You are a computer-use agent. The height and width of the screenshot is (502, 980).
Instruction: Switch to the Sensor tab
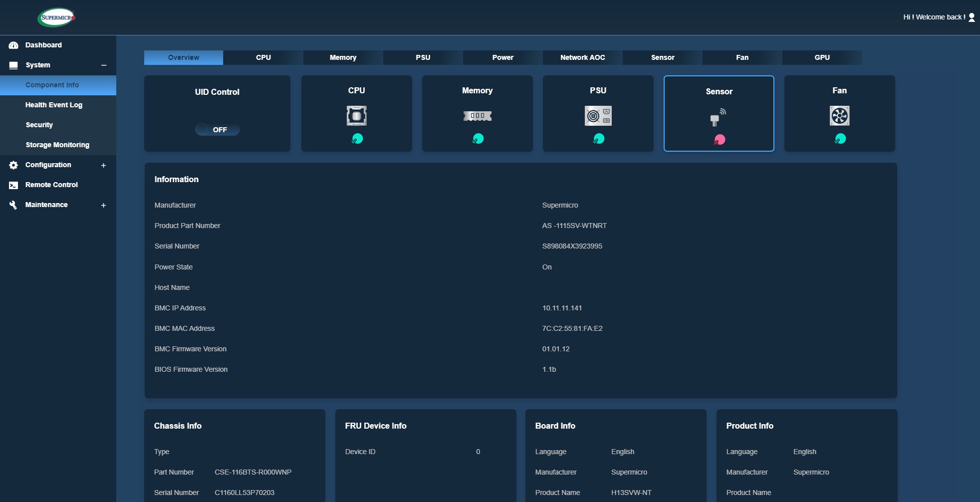(663, 57)
